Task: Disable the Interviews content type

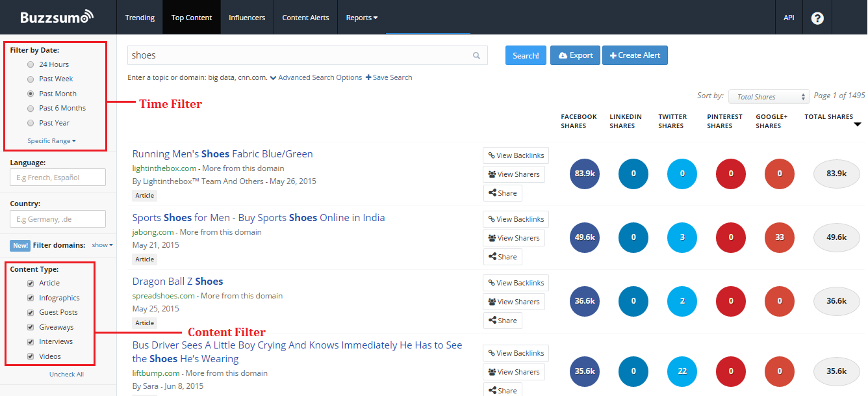Action: (x=31, y=341)
